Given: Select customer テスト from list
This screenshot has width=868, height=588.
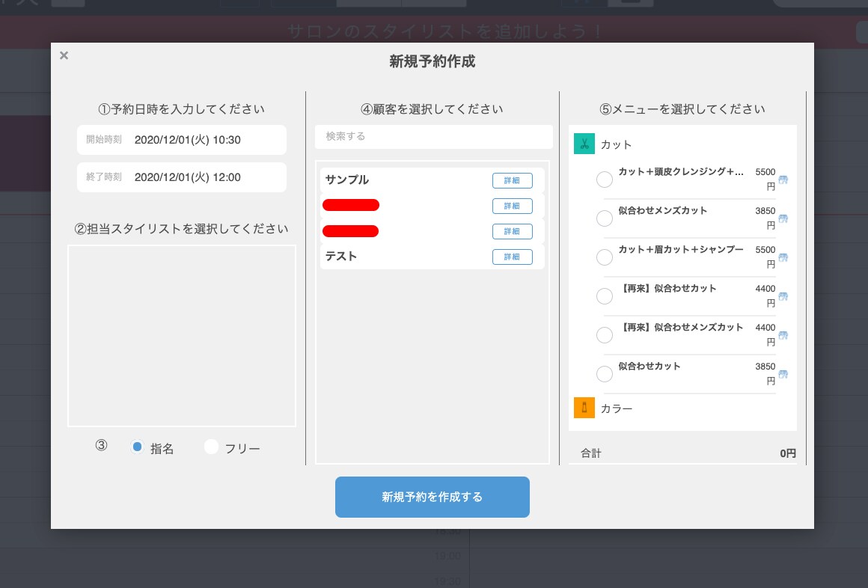Looking at the screenshot, I should [433, 257].
